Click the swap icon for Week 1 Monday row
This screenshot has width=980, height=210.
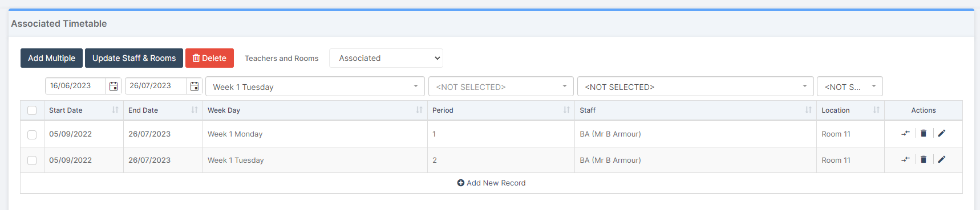[x=905, y=133]
